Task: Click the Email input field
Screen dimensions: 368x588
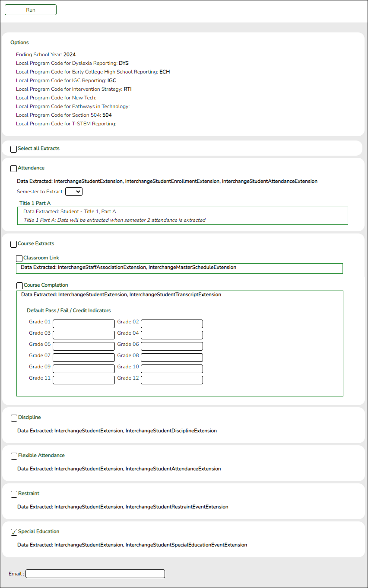Action: (x=95, y=573)
